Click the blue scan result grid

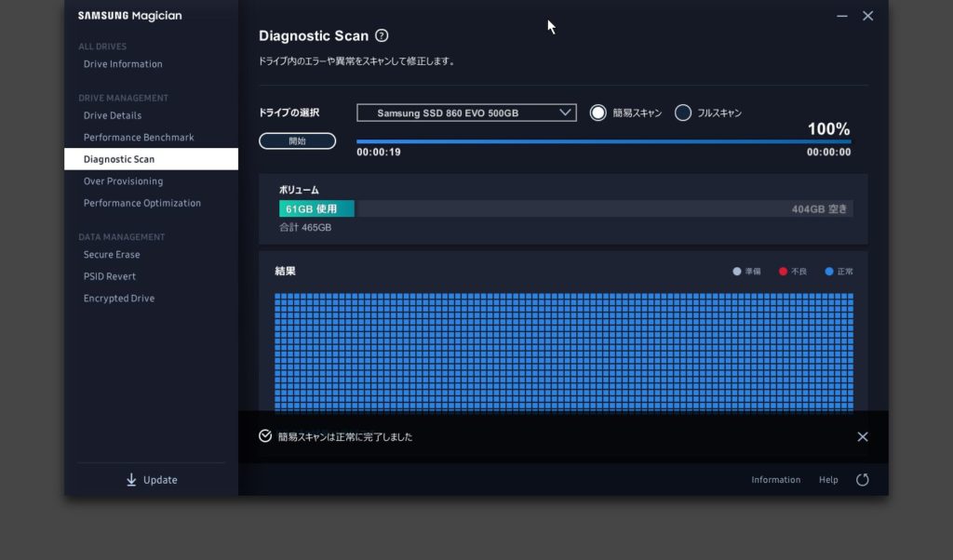pyautogui.click(x=564, y=353)
